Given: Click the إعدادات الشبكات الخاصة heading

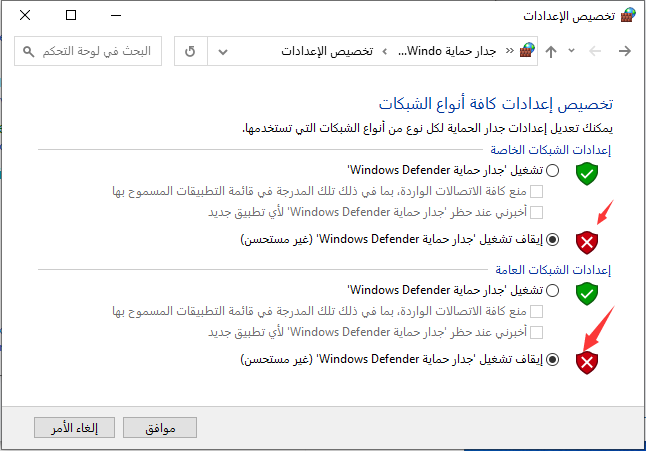Looking at the screenshot, I should 550,150.
